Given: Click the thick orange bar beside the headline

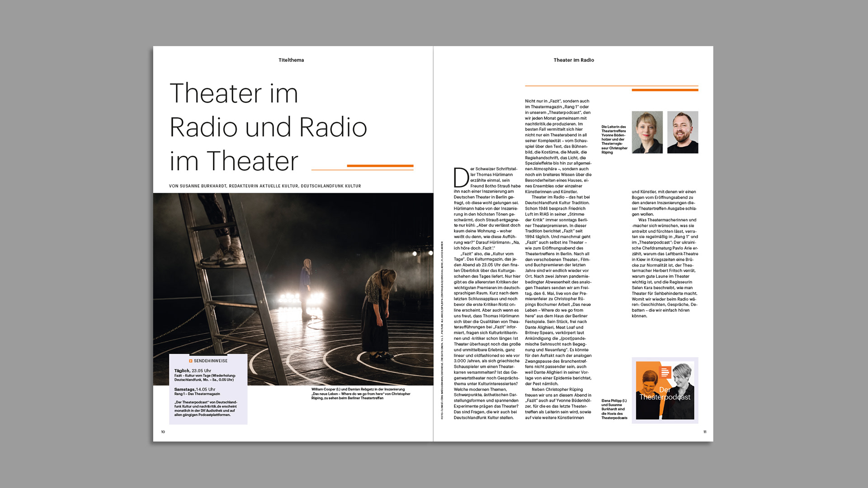Looking at the screenshot, I should click(x=380, y=166).
